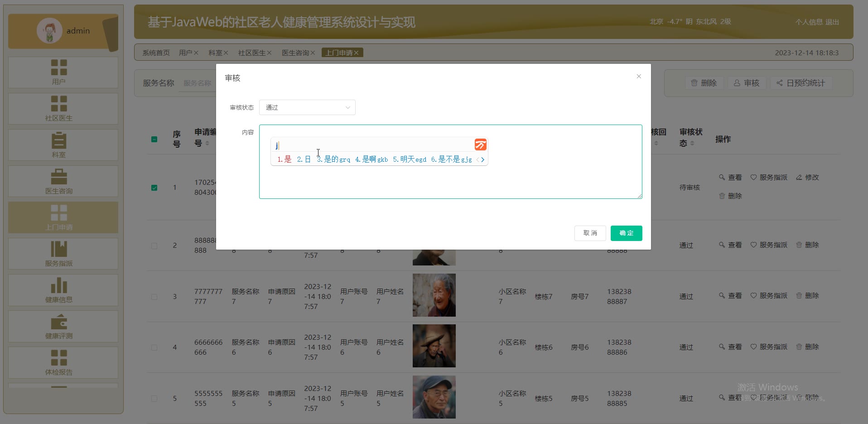The width and height of the screenshot is (868, 424).
Task: Click 删除 trash action in row 1
Action: [x=730, y=196]
